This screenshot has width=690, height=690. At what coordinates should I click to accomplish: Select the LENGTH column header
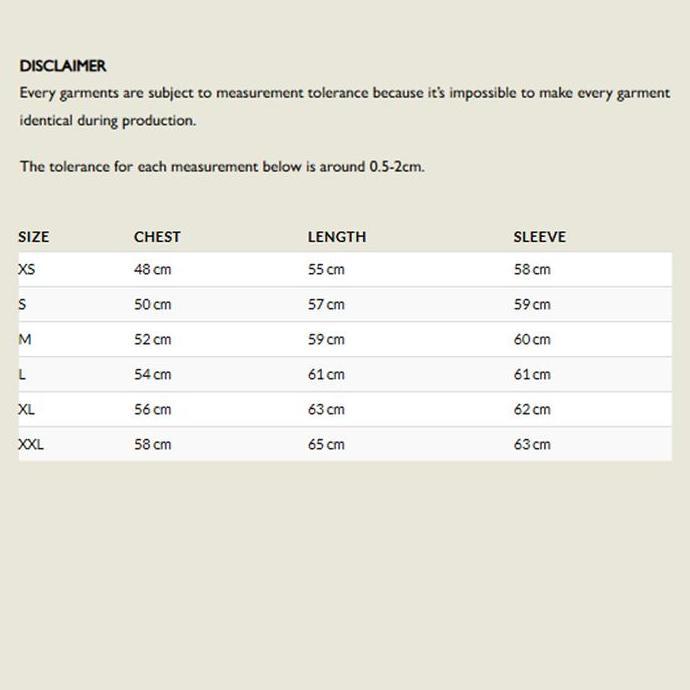(x=337, y=237)
